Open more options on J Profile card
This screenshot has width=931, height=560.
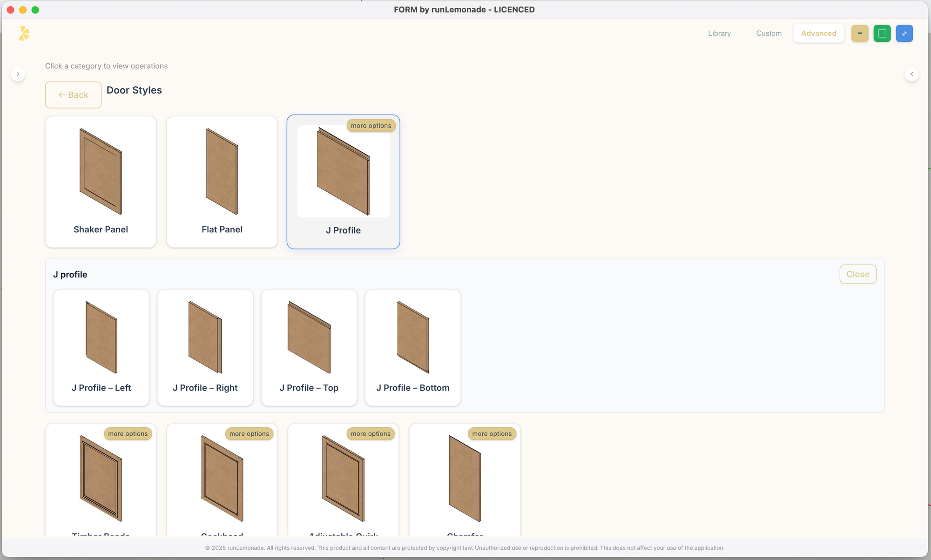pos(371,126)
